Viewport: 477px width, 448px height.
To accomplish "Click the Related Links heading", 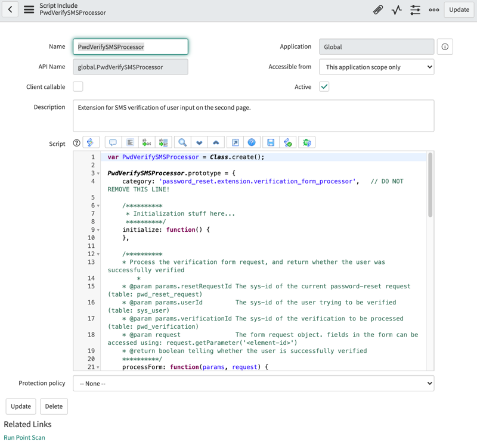I will pos(27,424).
